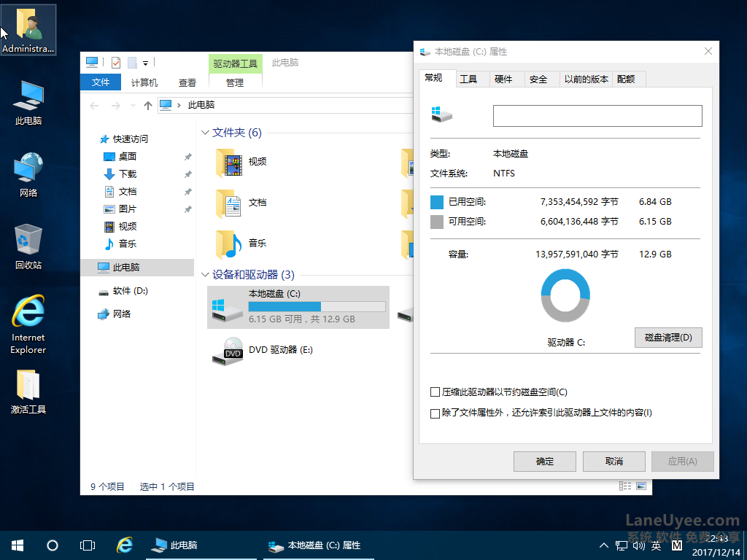Viewport: 747px width, 560px height.
Task: Open the 激活工具 folder on desktop
Action: (x=28, y=392)
